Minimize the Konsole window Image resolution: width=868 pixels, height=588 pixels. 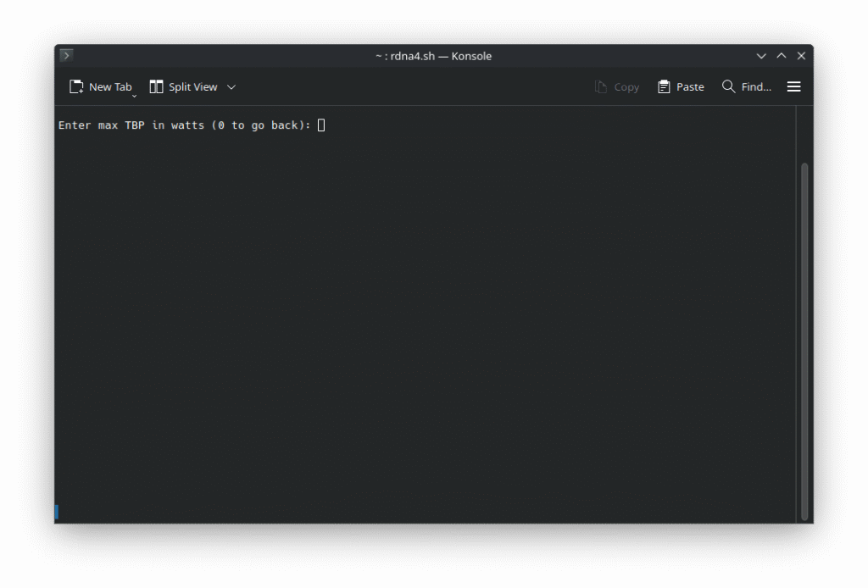pos(761,56)
